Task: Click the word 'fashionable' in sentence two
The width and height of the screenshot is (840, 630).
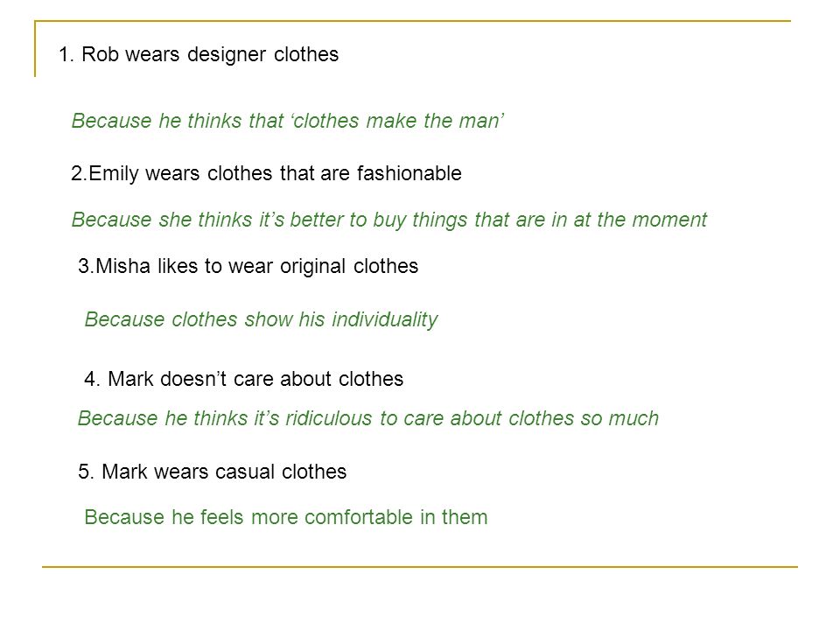Action: point(409,173)
